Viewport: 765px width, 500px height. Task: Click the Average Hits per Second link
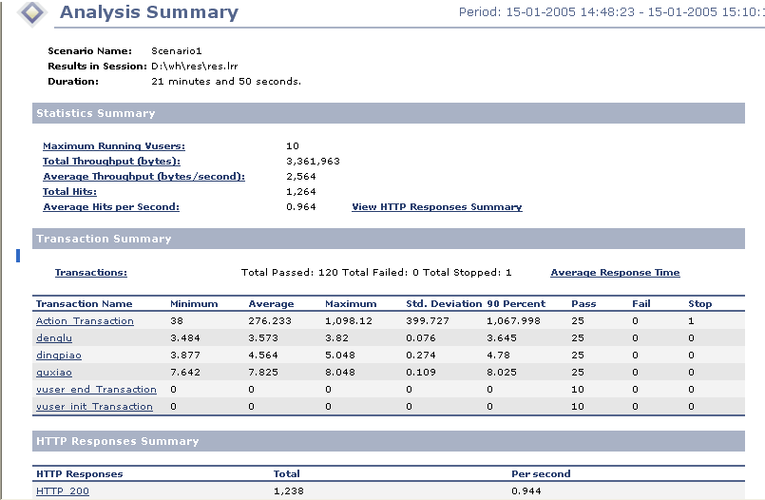tap(111, 207)
